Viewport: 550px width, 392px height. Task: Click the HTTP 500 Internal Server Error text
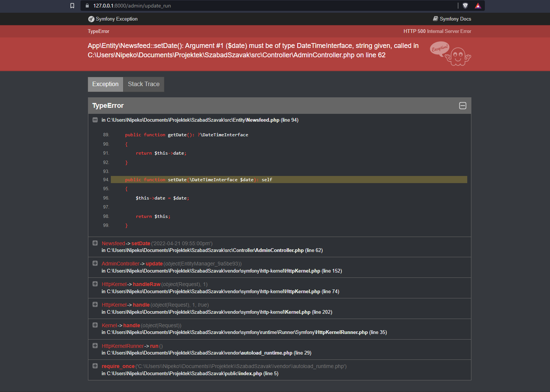(437, 31)
